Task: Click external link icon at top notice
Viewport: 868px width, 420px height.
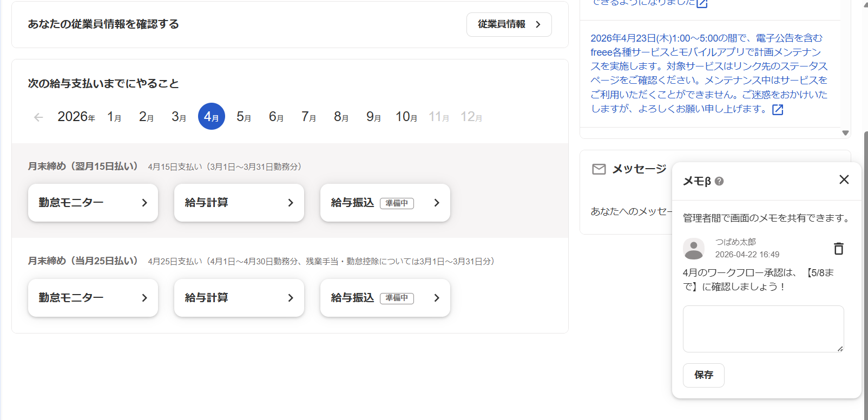Action: click(702, 3)
